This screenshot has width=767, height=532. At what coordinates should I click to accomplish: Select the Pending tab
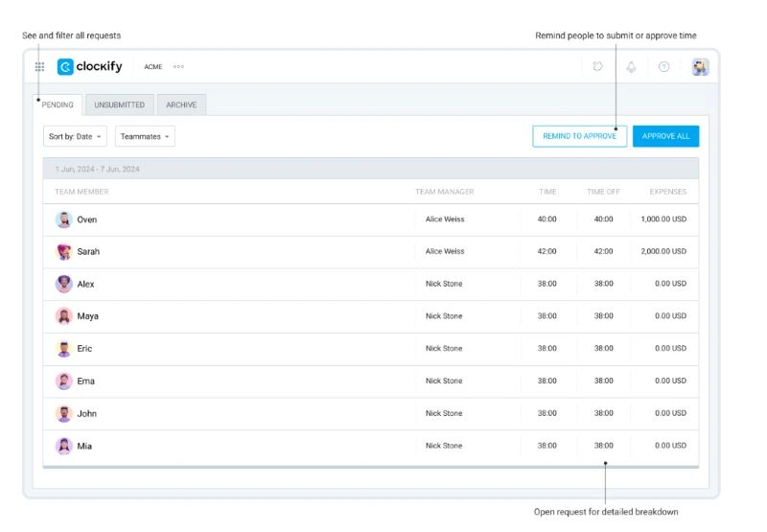coord(58,105)
